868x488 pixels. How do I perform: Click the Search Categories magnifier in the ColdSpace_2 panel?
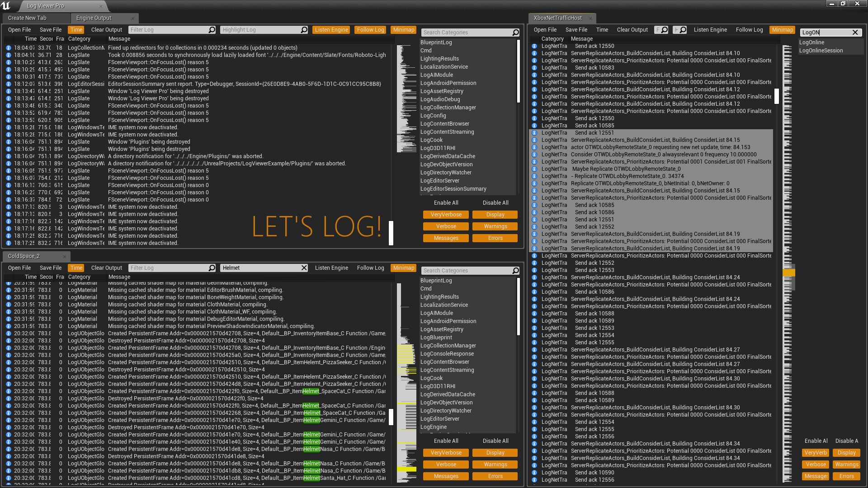point(515,271)
